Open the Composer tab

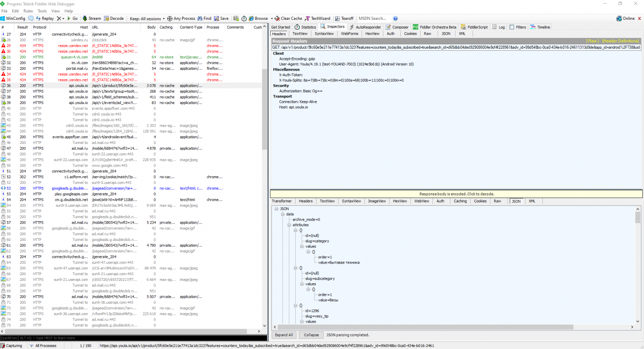coord(397,27)
